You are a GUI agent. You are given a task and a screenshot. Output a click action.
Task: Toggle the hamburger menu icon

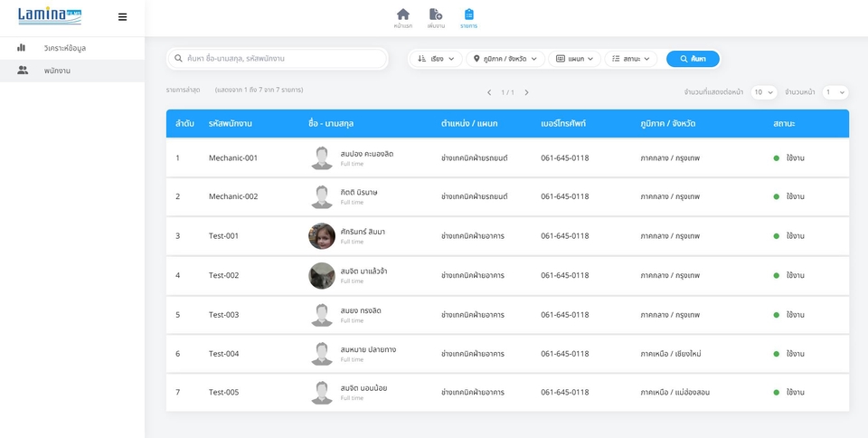click(122, 17)
